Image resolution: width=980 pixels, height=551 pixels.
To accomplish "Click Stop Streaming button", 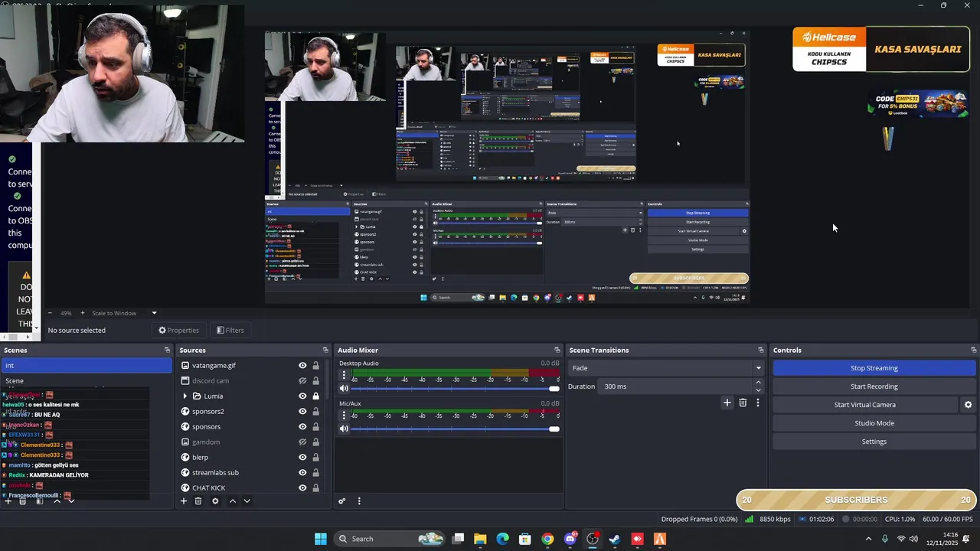I will coord(874,368).
